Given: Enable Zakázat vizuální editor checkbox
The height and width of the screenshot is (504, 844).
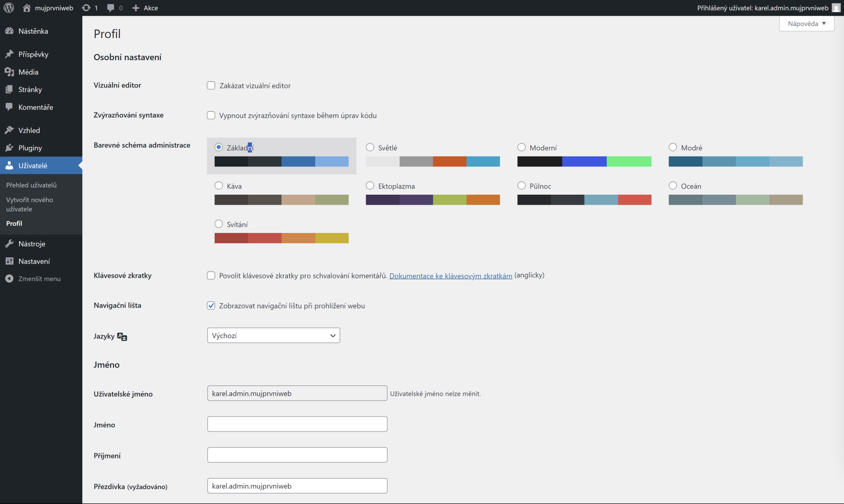Looking at the screenshot, I should [211, 85].
